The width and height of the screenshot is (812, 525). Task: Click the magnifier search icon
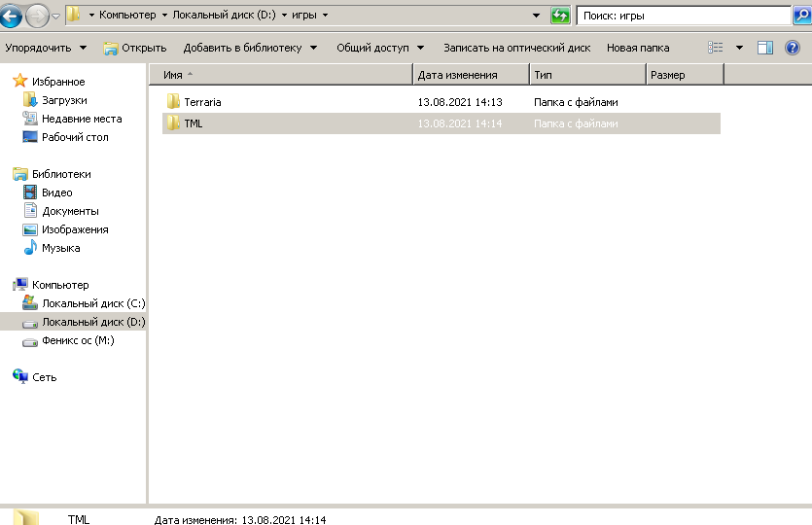click(801, 16)
